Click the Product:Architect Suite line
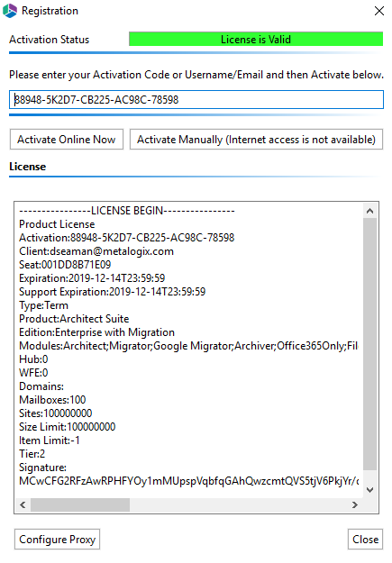 click(x=74, y=319)
